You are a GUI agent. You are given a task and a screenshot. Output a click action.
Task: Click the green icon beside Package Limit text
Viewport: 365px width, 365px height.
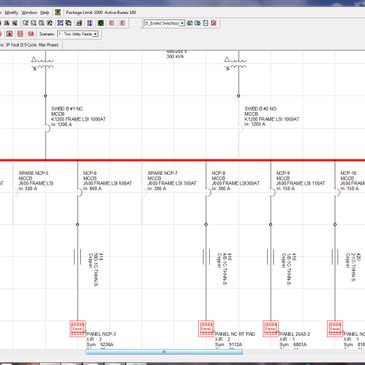(58, 12)
